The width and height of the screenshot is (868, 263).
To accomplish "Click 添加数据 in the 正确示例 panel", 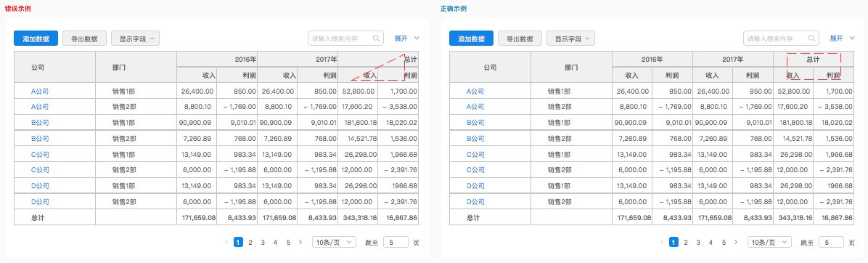I will (471, 39).
